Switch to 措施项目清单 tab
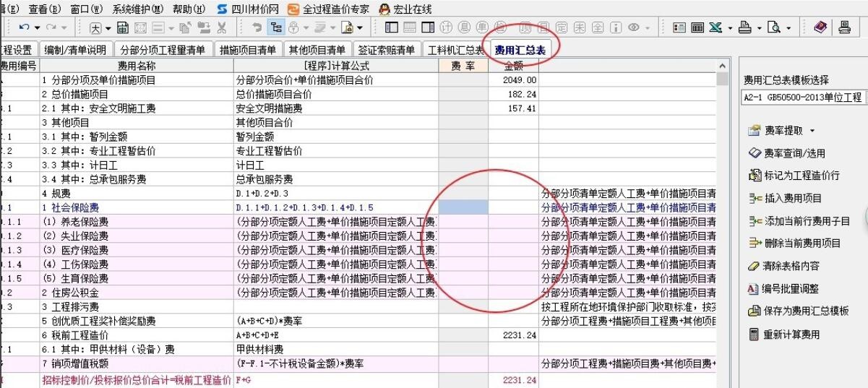The width and height of the screenshot is (868, 388). (248, 50)
